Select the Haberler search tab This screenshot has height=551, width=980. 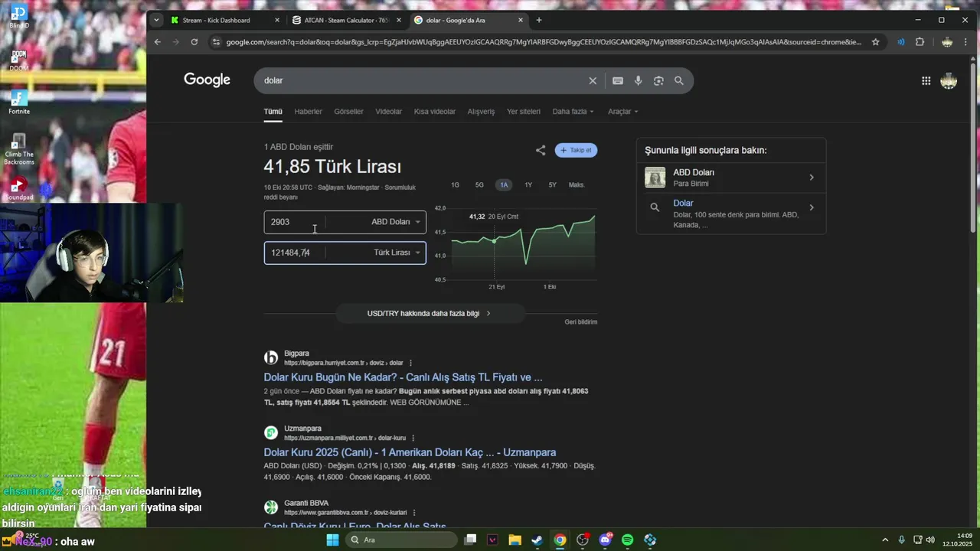pos(308,112)
